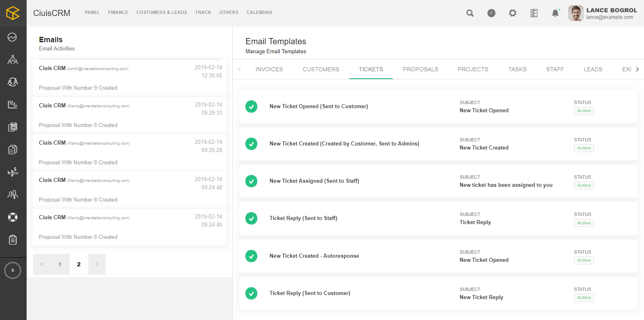The image size is (644, 320).
Task: Open the copied pages icon in sidebar
Action: [13, 150]
